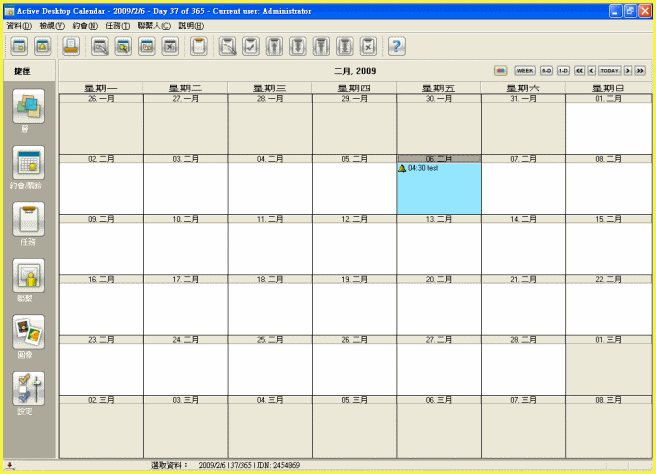Click the clipboard task toolbar icon
This screenshot has width=656, height=474.
coord(199,45)
